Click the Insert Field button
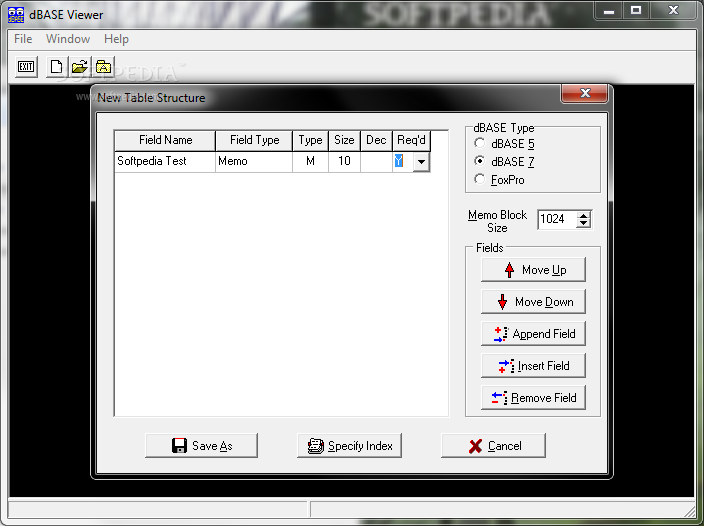704x526 pixels. 533,366
